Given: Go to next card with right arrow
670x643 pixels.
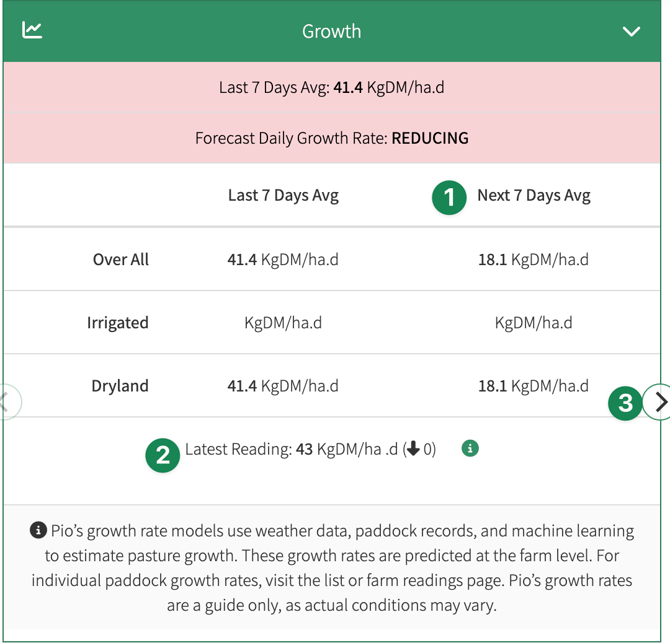Looking at the screenshot, I should coord(659,402).
